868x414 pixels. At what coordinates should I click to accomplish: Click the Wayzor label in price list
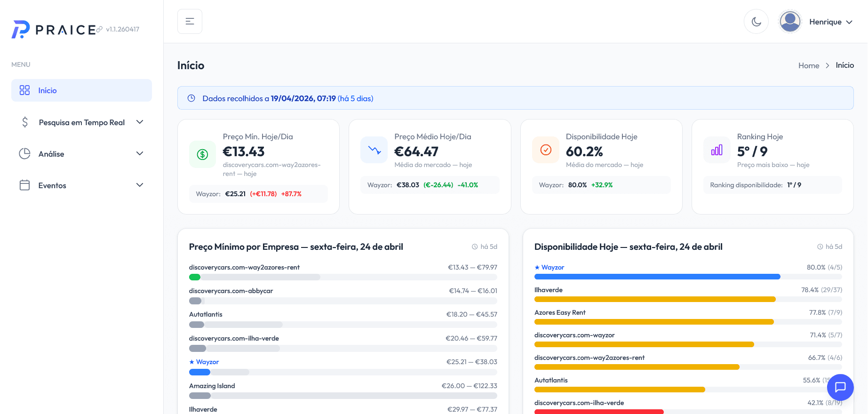pos(207,362)
